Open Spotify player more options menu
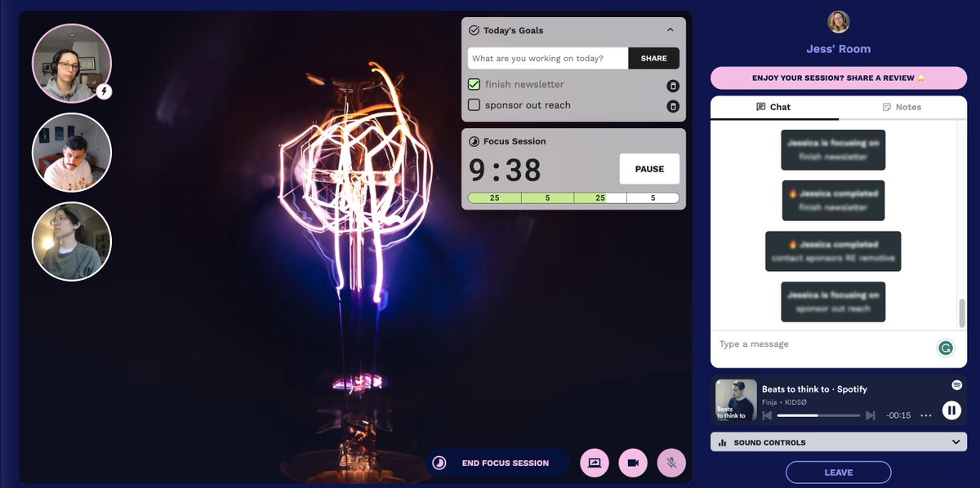Viewport: 980px width, 488px height. point(925,415)
